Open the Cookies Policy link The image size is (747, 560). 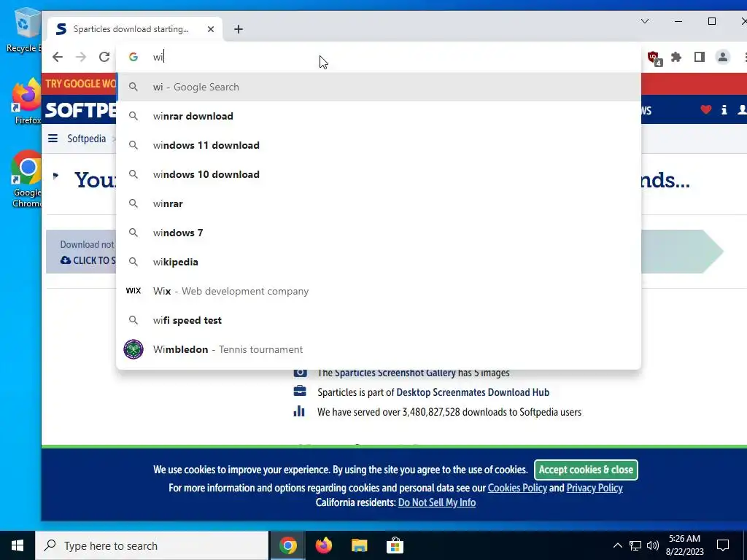pos(517,488)
